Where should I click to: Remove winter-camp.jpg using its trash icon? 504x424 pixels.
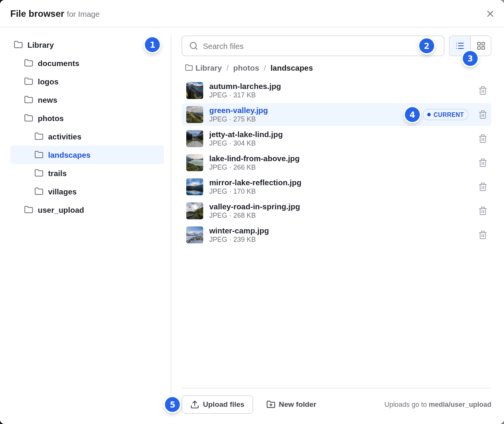tap(483, 235)
